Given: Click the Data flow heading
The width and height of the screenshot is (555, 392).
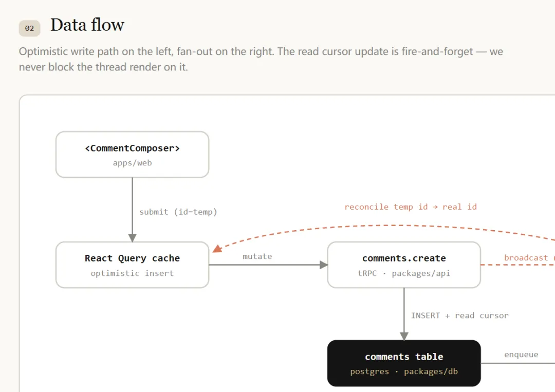Looking at the screenshot, I should [87, 25].
